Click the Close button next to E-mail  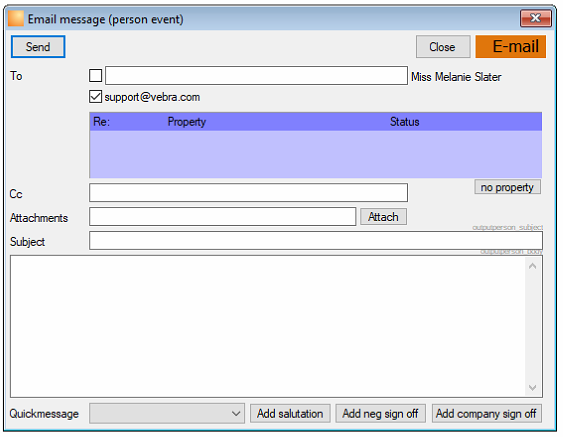pyautogui.click(x=443, y=47)
